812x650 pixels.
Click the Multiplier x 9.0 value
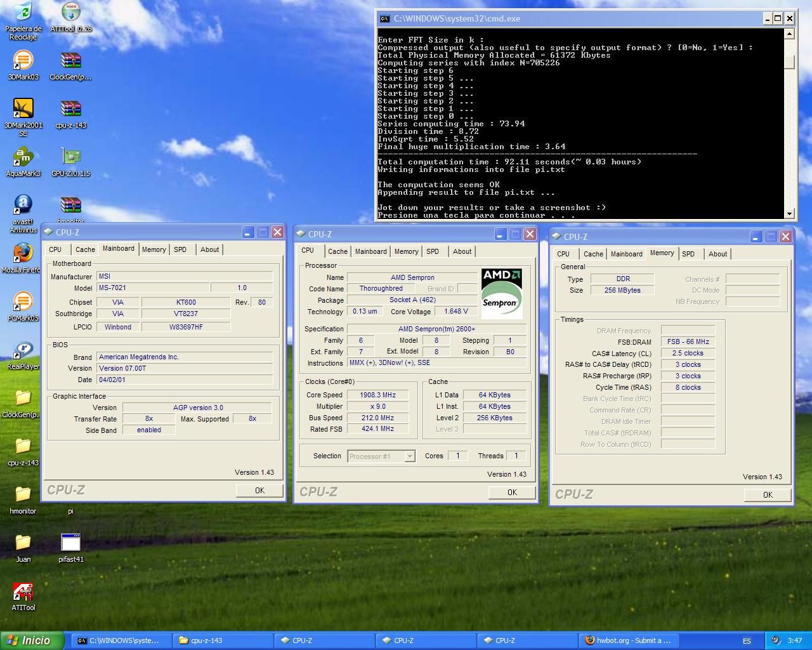pos(377,406)
